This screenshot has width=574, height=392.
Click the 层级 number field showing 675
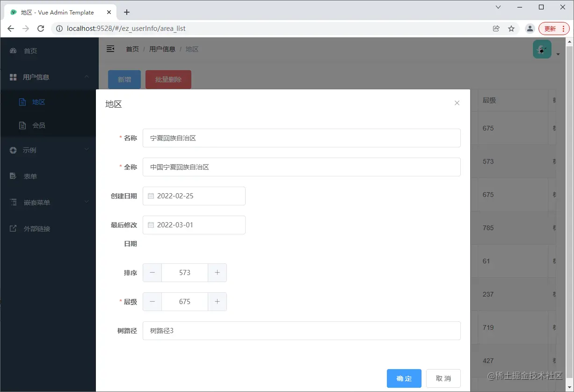click(x=185, y=302)
